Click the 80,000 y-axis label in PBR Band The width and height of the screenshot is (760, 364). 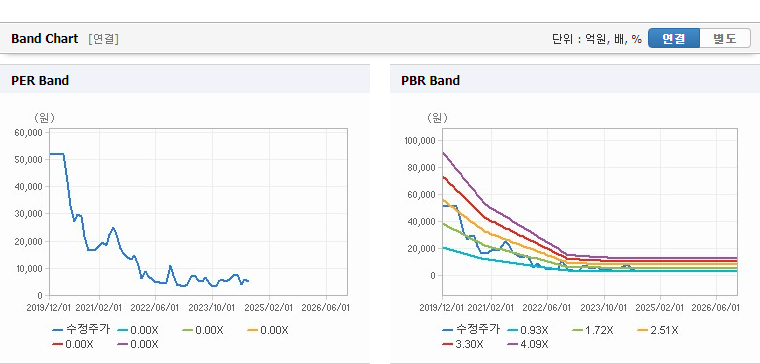click(x=421, y=168)
